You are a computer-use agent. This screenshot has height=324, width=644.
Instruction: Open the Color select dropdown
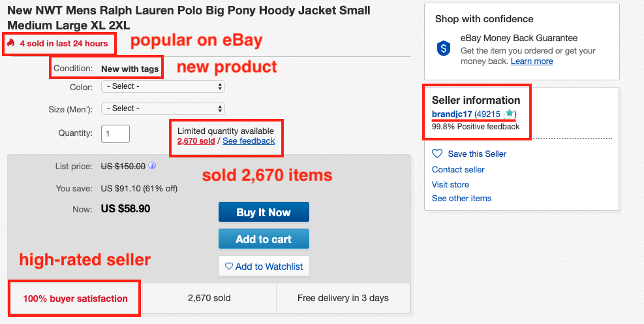(x=163, y=86)
